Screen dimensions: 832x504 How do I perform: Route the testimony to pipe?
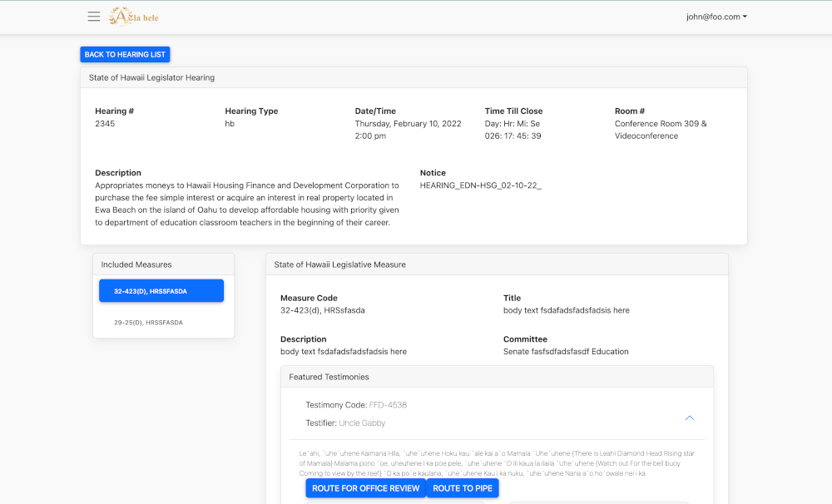click(x=463, y=488)
